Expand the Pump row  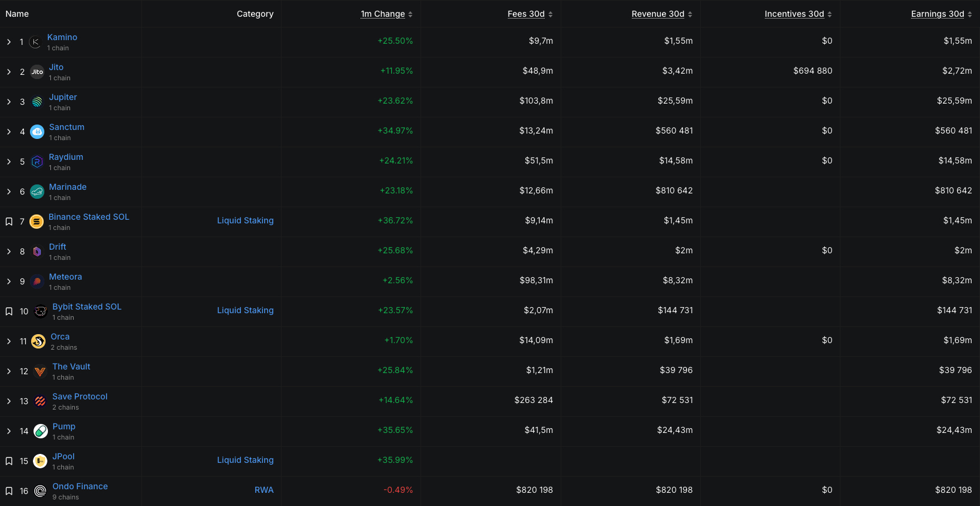(x=9, y=431)
